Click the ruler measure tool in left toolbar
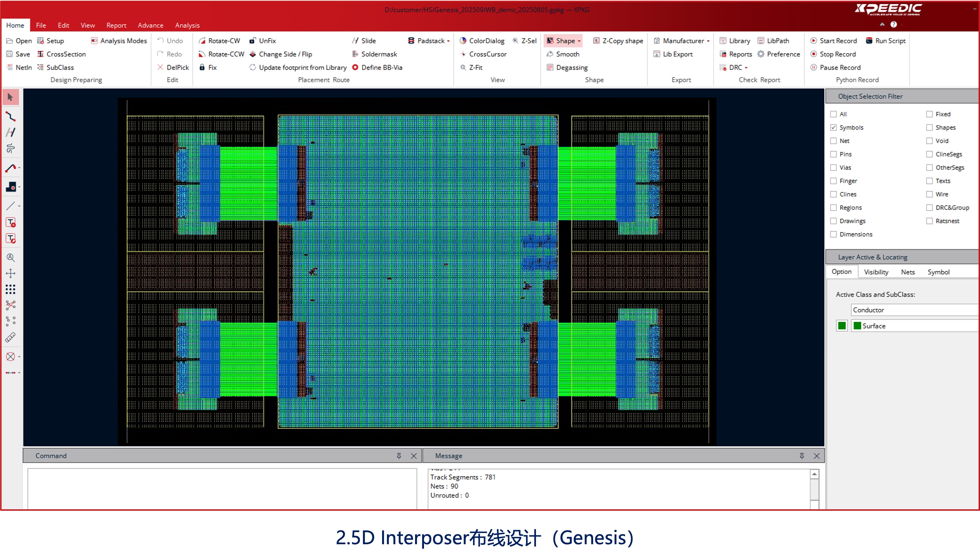The width and height of the screenshot is (980, 560). (x=11, y=337)
